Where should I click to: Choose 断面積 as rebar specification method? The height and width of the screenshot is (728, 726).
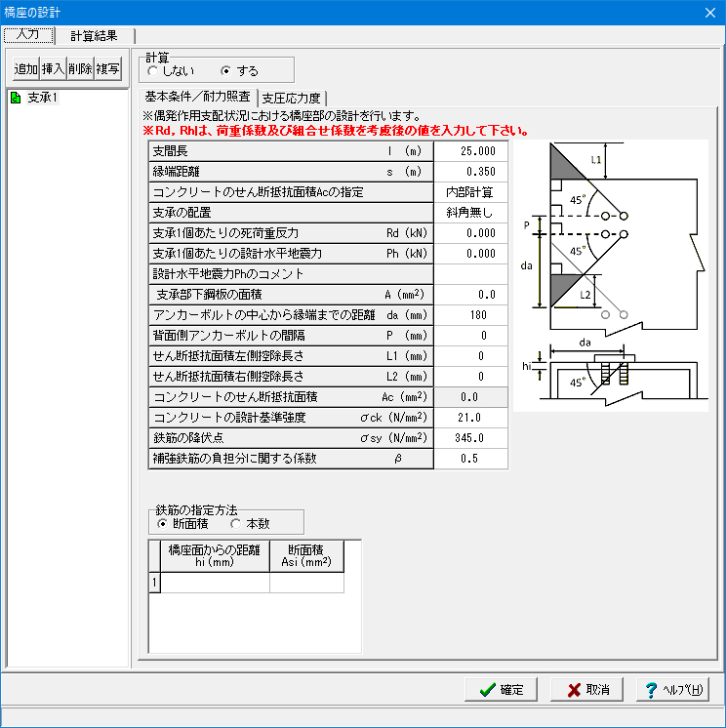coord(162,524)
